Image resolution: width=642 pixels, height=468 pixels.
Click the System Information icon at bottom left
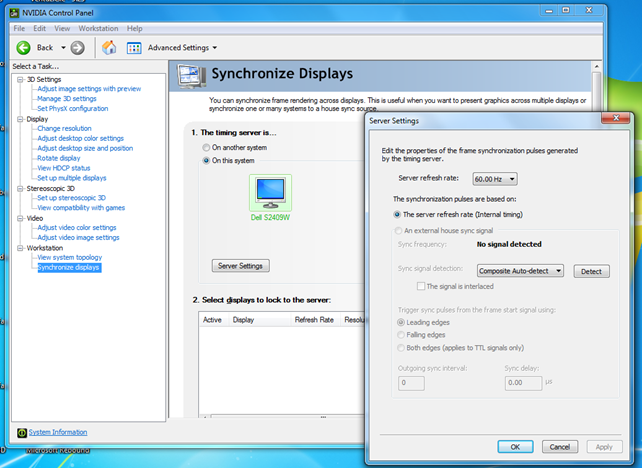tap(21, 432)
